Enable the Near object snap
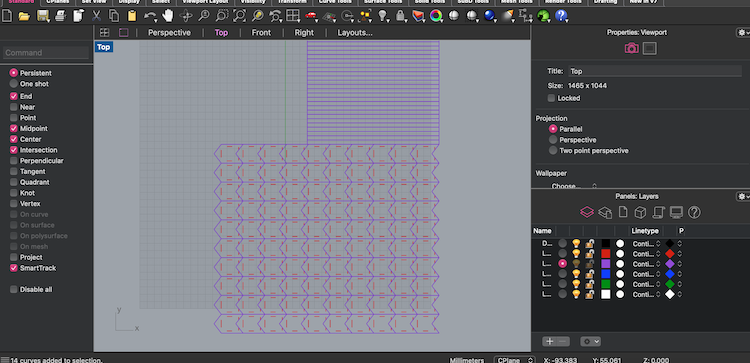750x363 pixels. coord(13,107)
